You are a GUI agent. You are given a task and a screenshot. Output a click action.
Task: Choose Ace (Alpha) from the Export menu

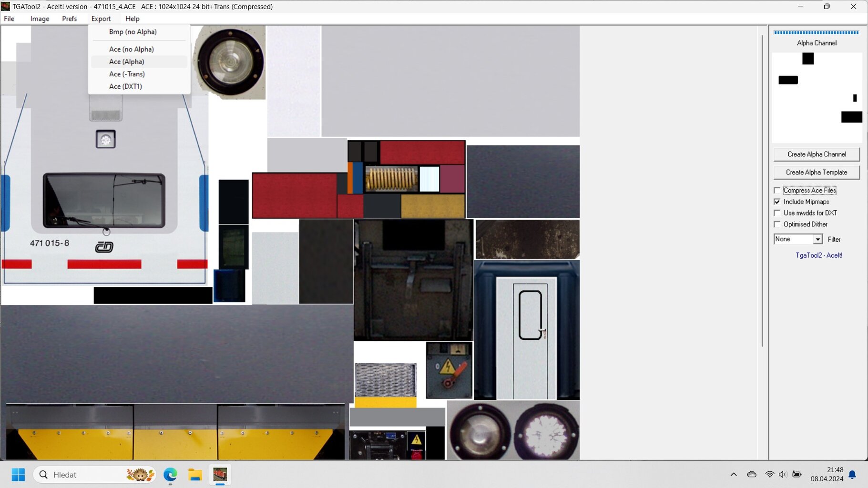click(x=126, y=61)
